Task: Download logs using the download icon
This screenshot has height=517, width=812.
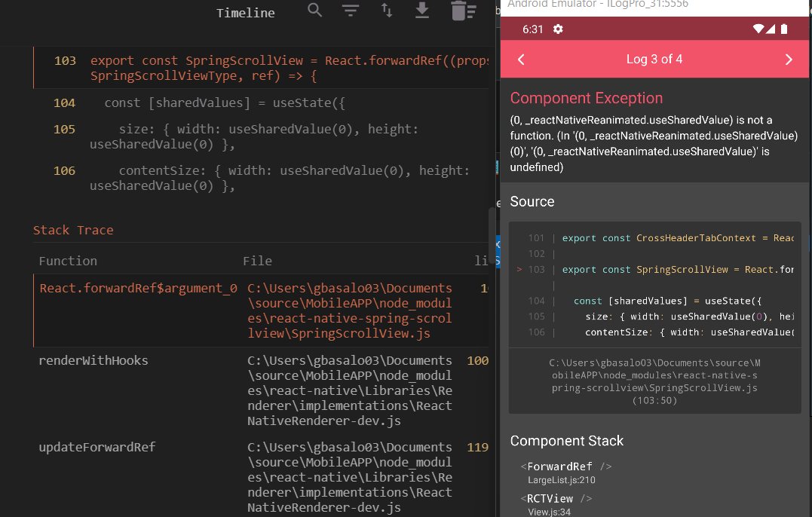Action: tap(422, 11)
